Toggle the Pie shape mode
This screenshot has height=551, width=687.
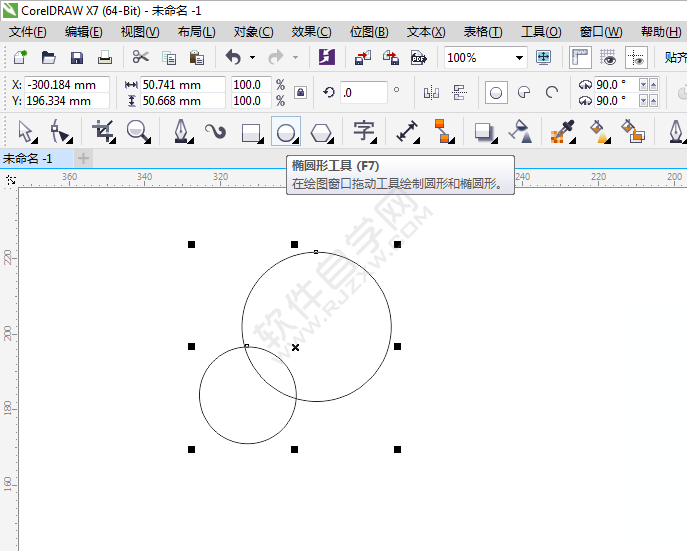pyautogui.click(x=523, y=93)
